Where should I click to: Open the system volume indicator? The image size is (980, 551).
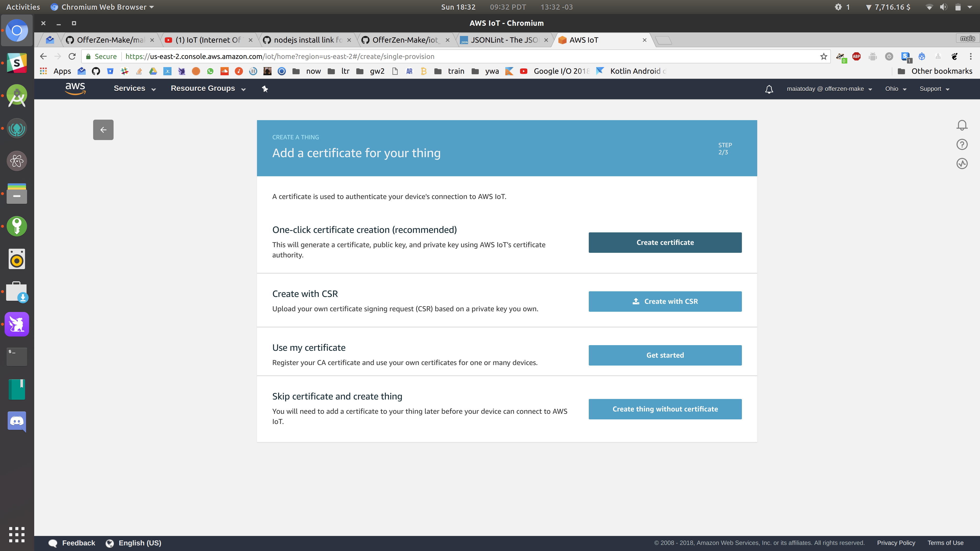tap(943, 7)
